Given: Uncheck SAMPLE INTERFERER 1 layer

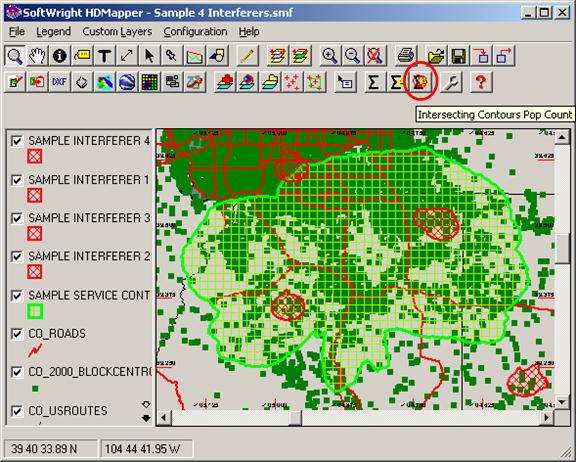Looking at the screenshot, I should point(17,180).
